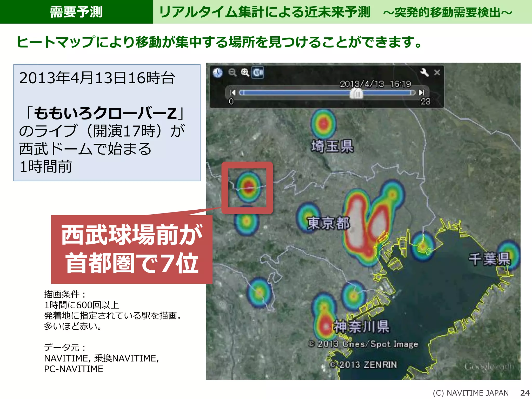The height and width of the screenshot is (399, 532).
Task: Click the '2013年4月13日16時台' text line
Action: (97, 78)
